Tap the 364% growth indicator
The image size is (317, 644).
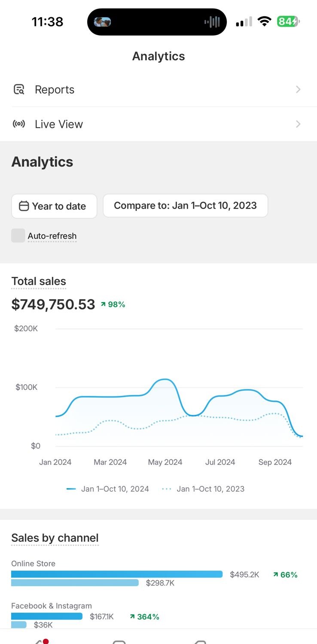[x=144, y=617]
